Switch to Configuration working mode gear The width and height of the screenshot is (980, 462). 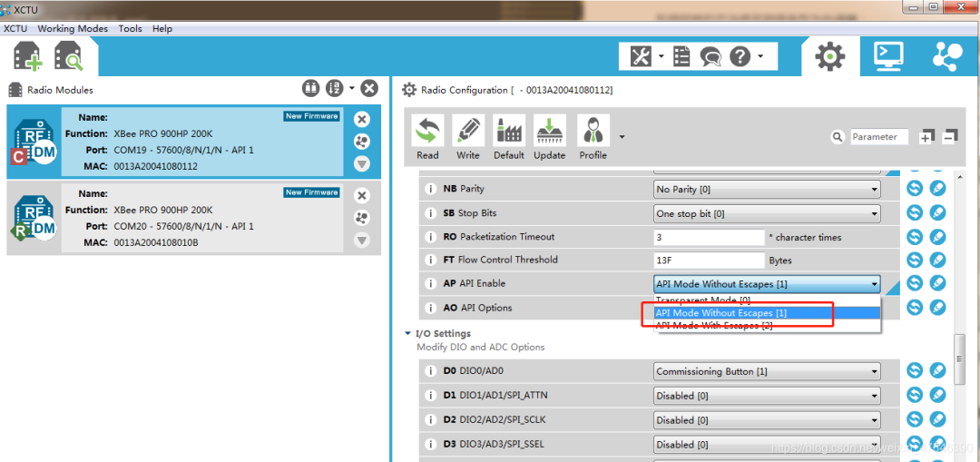tap(830, 57)
